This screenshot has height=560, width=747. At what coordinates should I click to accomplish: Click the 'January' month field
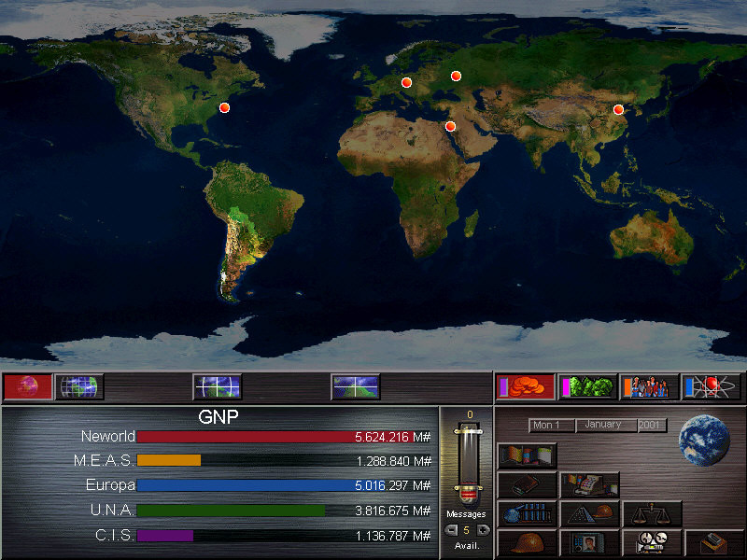coord(605,425)
